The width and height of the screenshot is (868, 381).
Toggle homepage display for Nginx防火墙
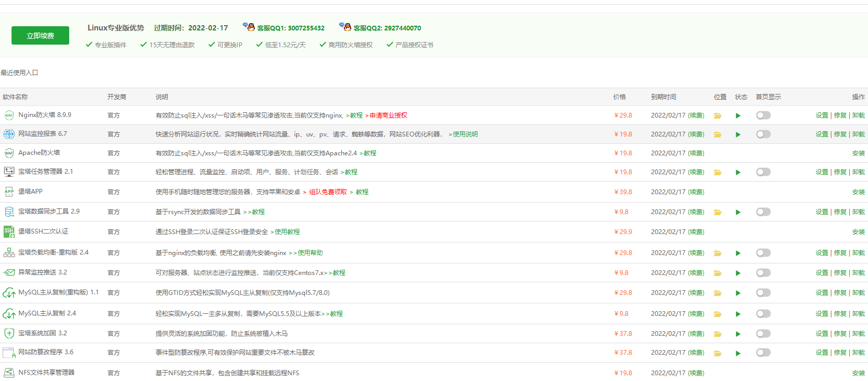click(763, 115)
